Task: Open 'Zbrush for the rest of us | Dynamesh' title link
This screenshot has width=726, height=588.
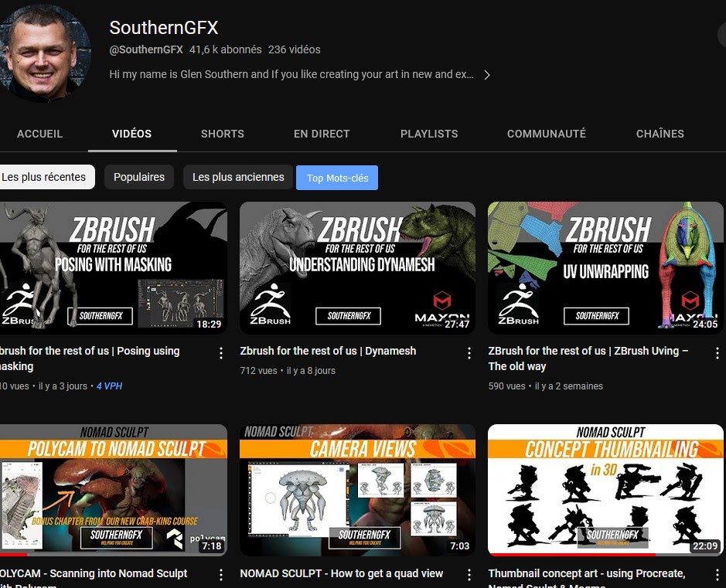Action: coord(328,351)
